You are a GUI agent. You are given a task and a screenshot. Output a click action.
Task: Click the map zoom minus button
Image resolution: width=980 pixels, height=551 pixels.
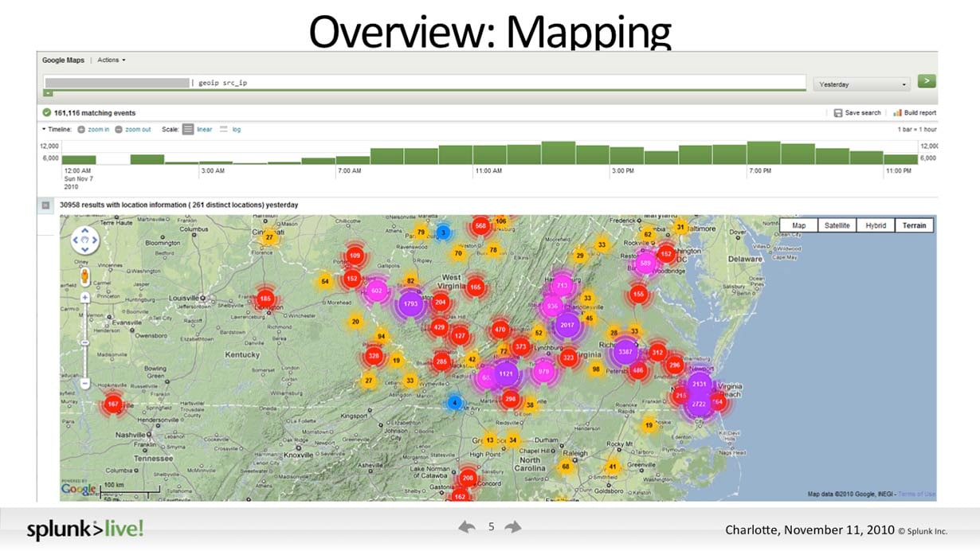click(84, 384)
